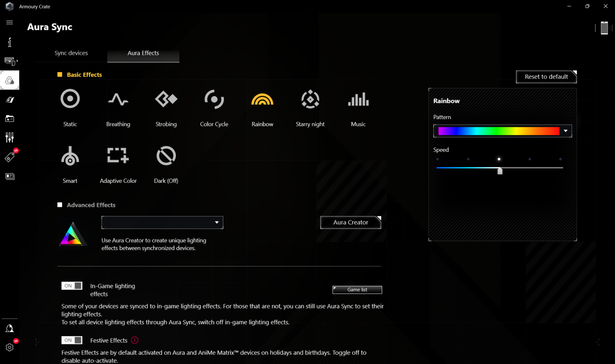Launch Aura Creator
The width and height of the screenshot is (615, 364).
click(x=351, y=222)
